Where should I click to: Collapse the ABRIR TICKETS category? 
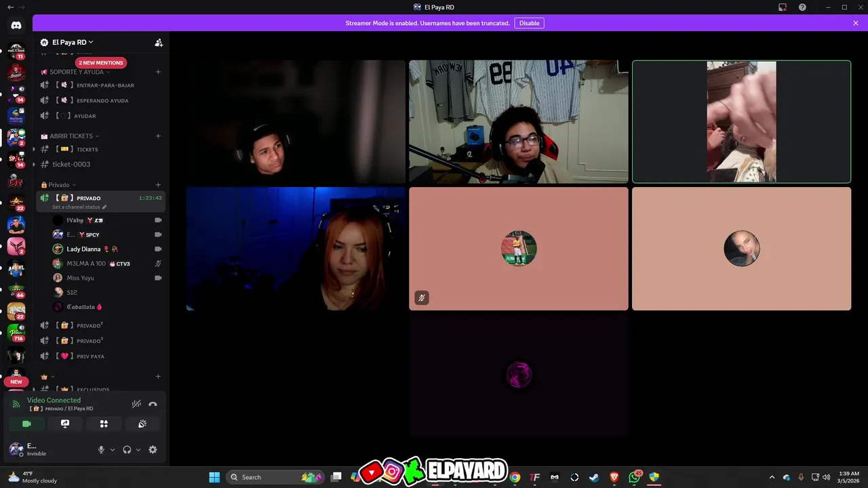70,136
